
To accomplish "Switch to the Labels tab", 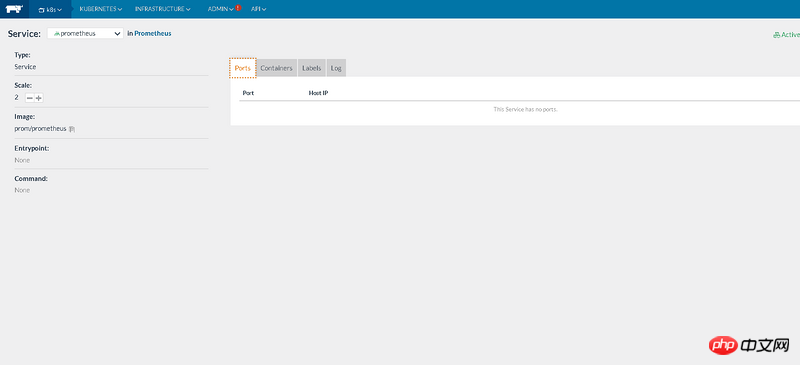I will point(312,68).
